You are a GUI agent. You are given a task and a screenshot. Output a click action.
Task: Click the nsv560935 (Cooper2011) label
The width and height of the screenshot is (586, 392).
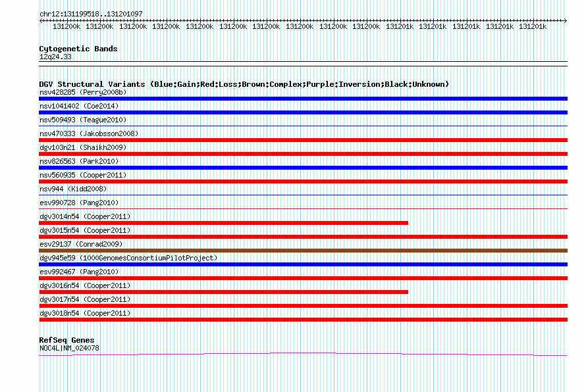coord(83,175)
